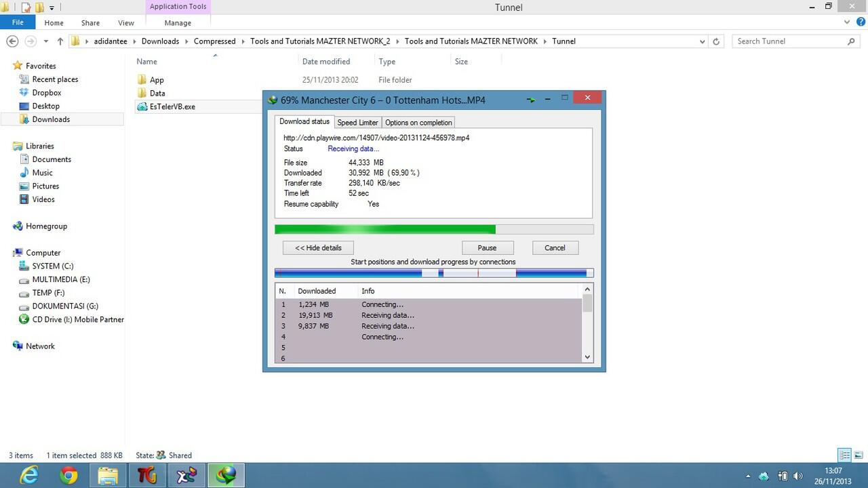
Task: Pause the download
Action: click(487, 247)
